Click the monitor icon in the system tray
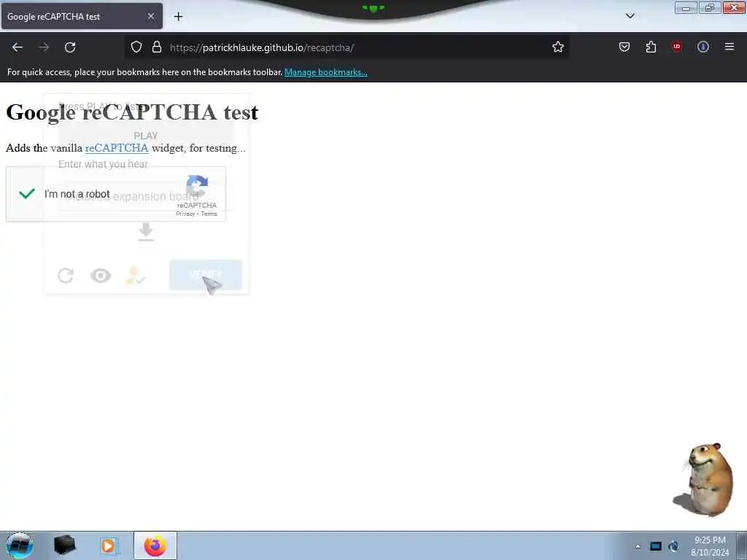This screenshot has height=560, width=747. [x=656, y=546]
